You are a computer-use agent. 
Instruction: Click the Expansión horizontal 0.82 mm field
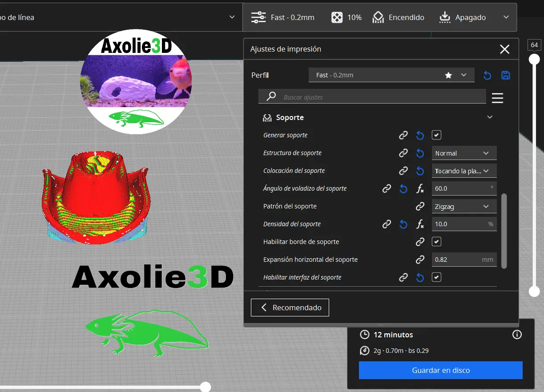(464, 260)
